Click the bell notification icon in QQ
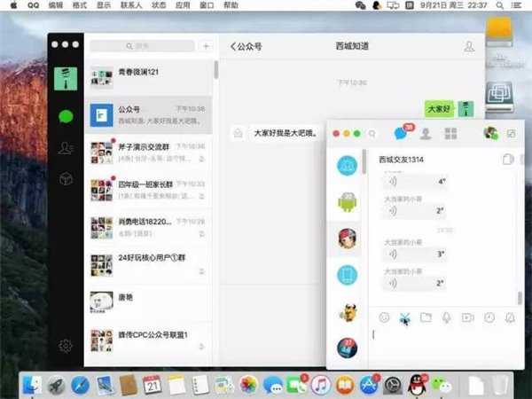Viewport: 532px width, 399px height. pos(510,317)
